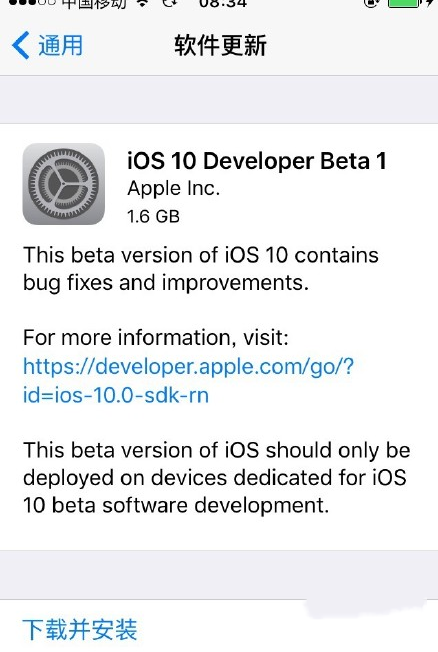
Task: Tap the rotation lock status icon
Action: pyautogui.click(x=371, y=3)
